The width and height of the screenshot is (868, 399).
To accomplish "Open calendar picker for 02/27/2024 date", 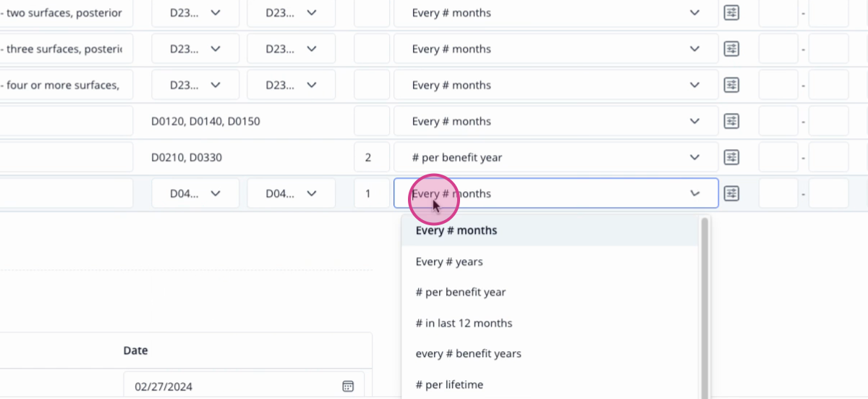I will click(347, 387).
